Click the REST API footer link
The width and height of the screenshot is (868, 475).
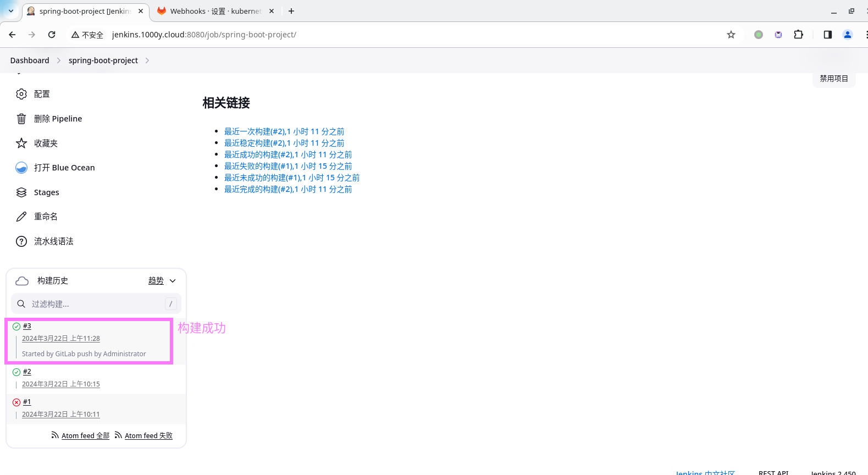(773, 472)
